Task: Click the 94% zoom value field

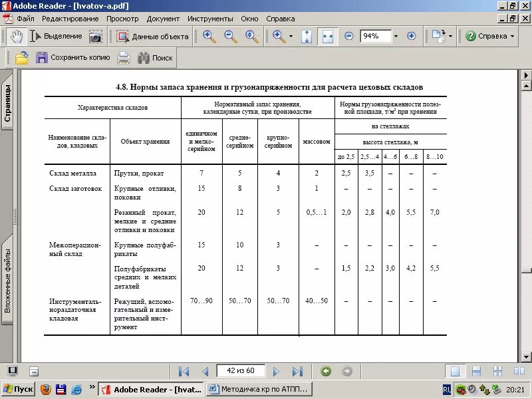Action: click(376, 36)
